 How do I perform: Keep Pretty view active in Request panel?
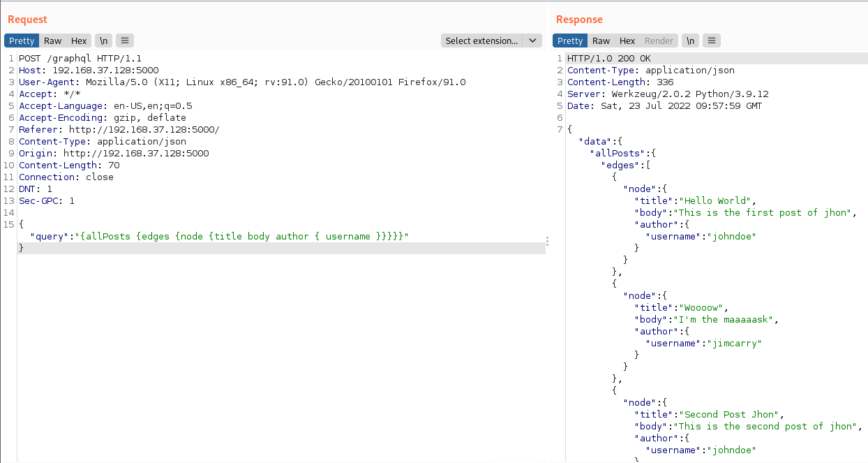coord(22,41)
